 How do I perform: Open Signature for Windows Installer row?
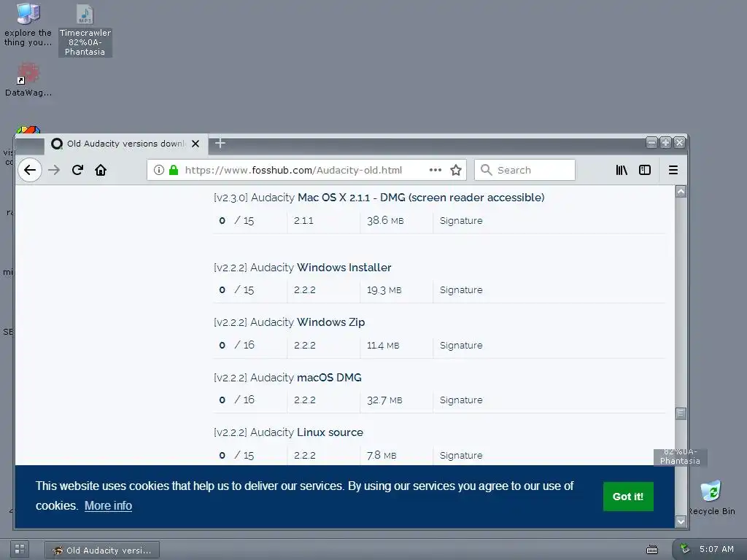(461, 290)
